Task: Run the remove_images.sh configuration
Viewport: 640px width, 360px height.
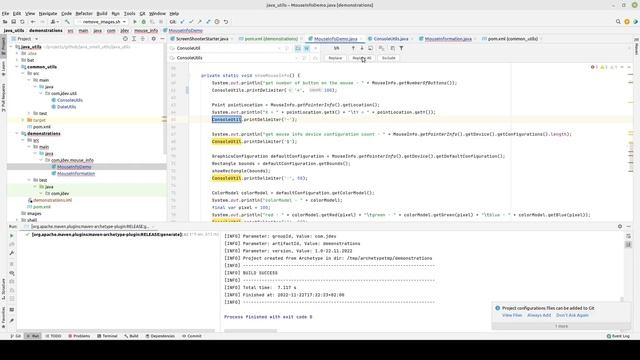Action: [135, 22]
